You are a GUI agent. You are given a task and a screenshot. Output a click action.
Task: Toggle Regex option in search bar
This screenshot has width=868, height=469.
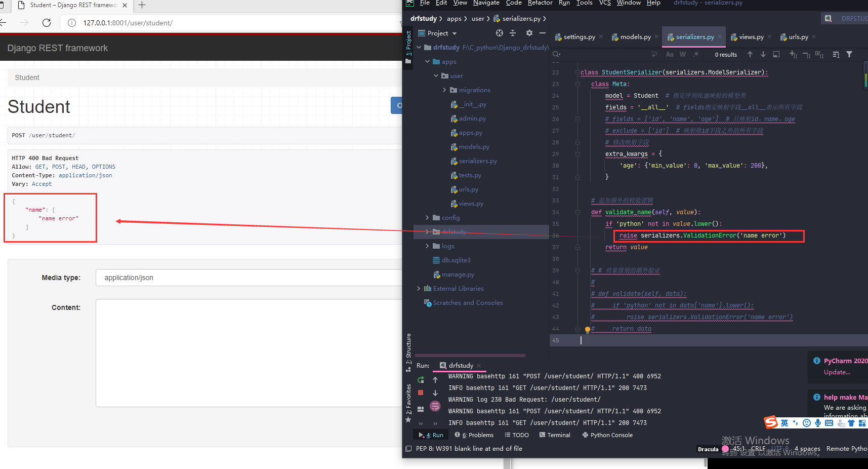tap(696, 54)
